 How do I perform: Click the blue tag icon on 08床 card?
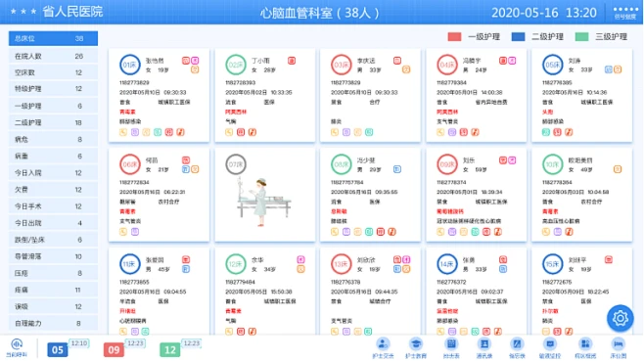point(397,169)
